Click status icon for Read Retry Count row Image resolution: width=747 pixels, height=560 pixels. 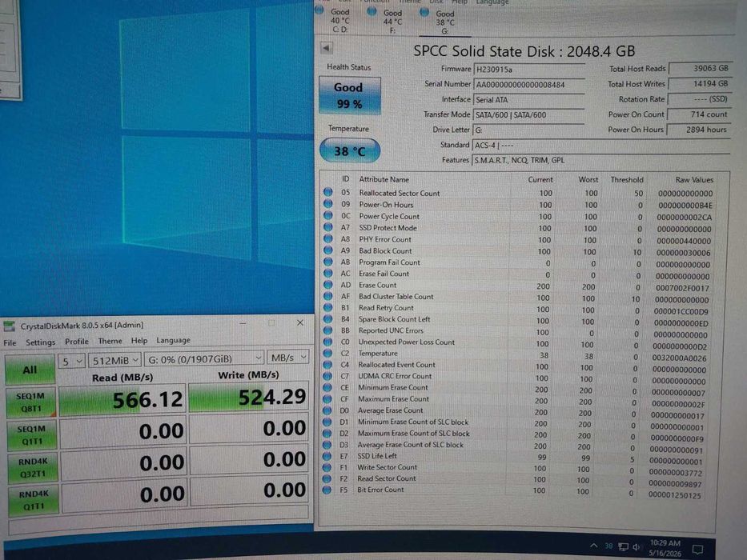pyautogui.click(x=327, y=307)
